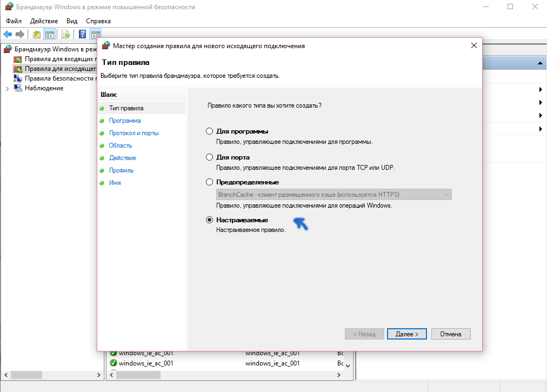This screenshot has height=392, width=547.
Task: Select Правила для входящих tree item
Action: [59, 59]
